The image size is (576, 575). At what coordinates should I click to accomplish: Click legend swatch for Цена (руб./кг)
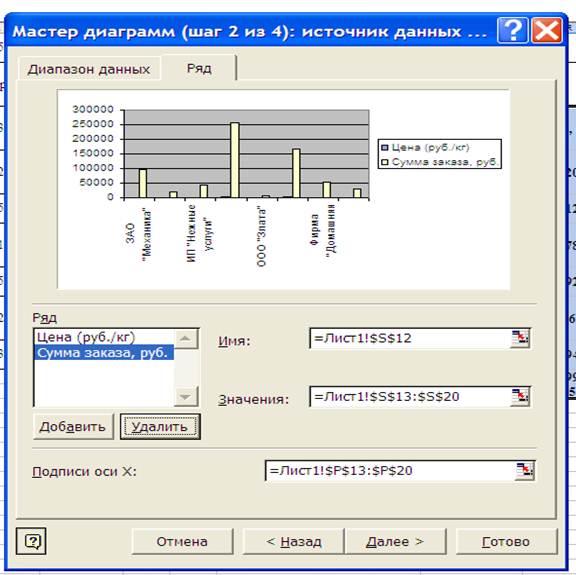point(385,148)
